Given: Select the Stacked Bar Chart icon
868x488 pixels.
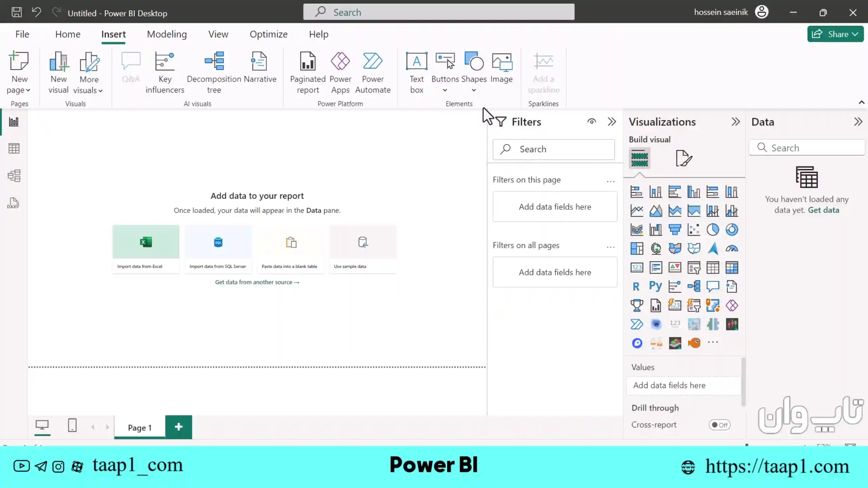Looking at the screenshot, I should 636,191.
